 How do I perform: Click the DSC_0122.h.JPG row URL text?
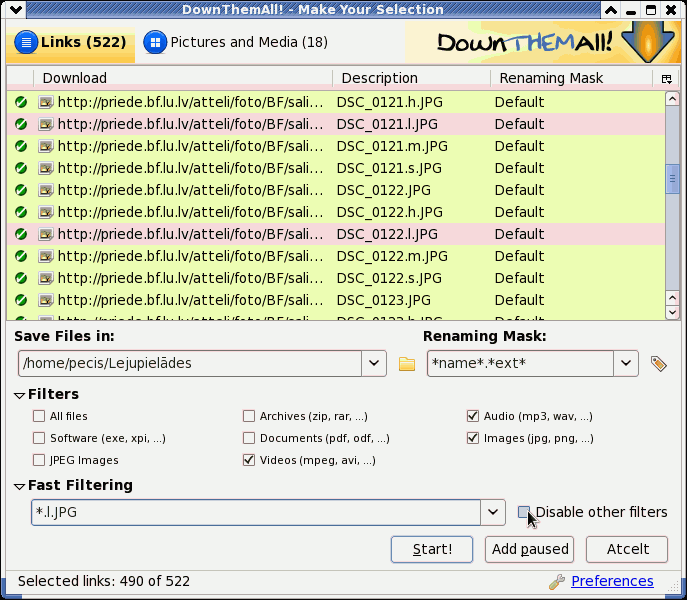coord(191,212)
